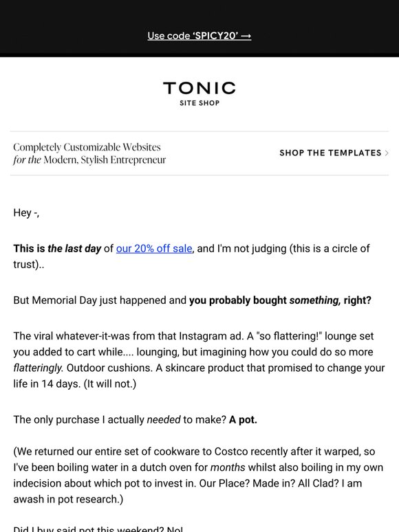Click the italic word "months"
This screenshot has width=399, height=532.
(x=228, y=467)
